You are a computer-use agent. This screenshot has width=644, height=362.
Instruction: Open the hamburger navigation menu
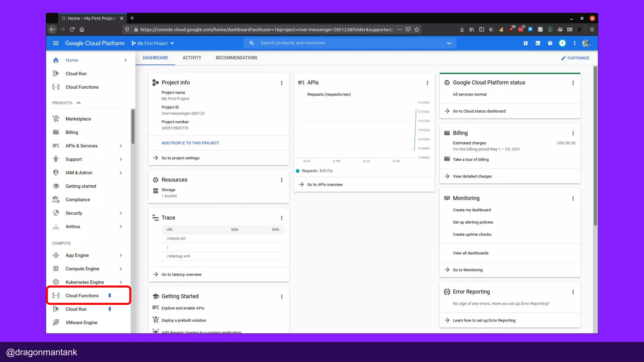[56, 43]
